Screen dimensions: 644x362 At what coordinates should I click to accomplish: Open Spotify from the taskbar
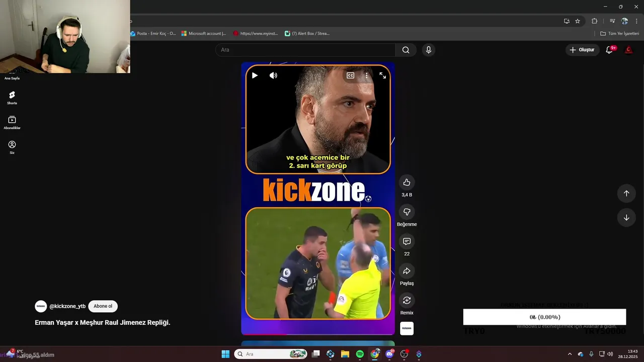360,354
